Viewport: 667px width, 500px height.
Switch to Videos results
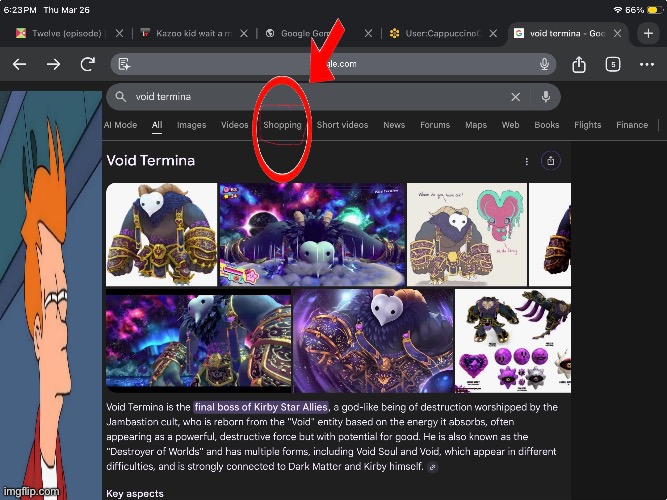[234, 125]
